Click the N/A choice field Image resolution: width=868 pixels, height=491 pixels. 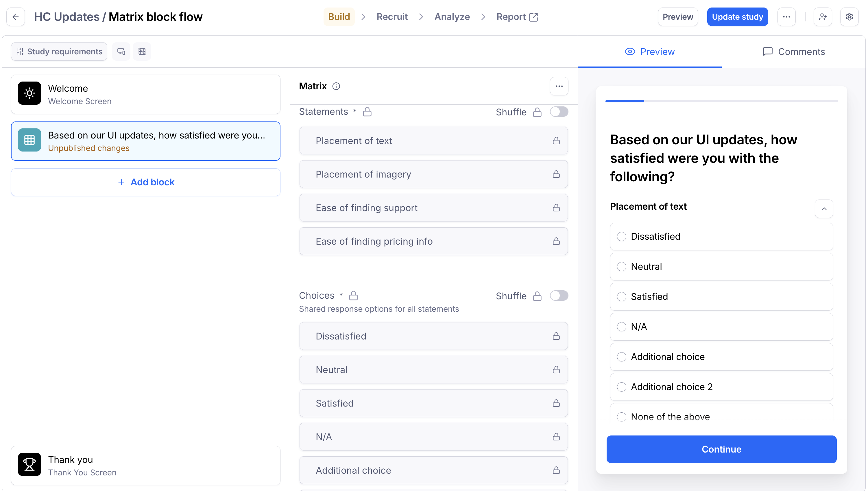pyautogui.click(x=433, y=437)
